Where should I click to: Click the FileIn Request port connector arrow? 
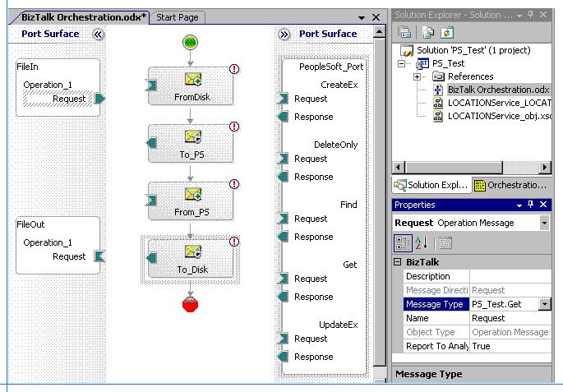click(x=99, y=98)
